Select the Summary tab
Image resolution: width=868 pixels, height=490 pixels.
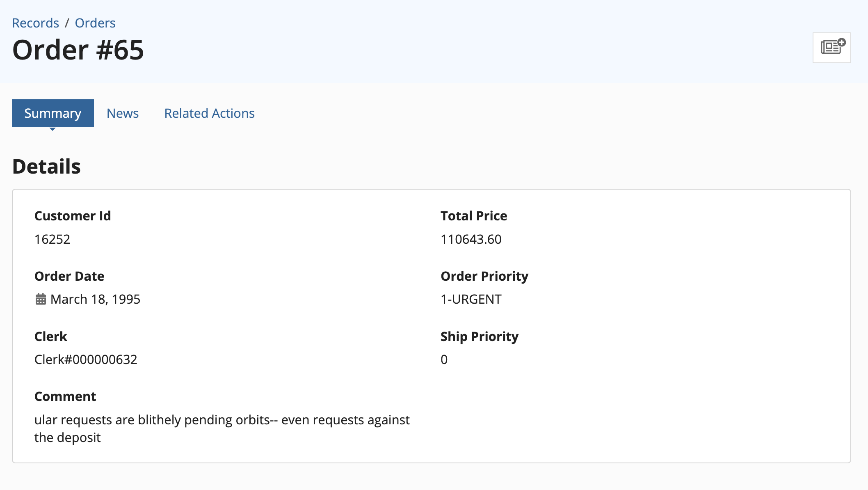pyautogui.click(x=53, y=113)
